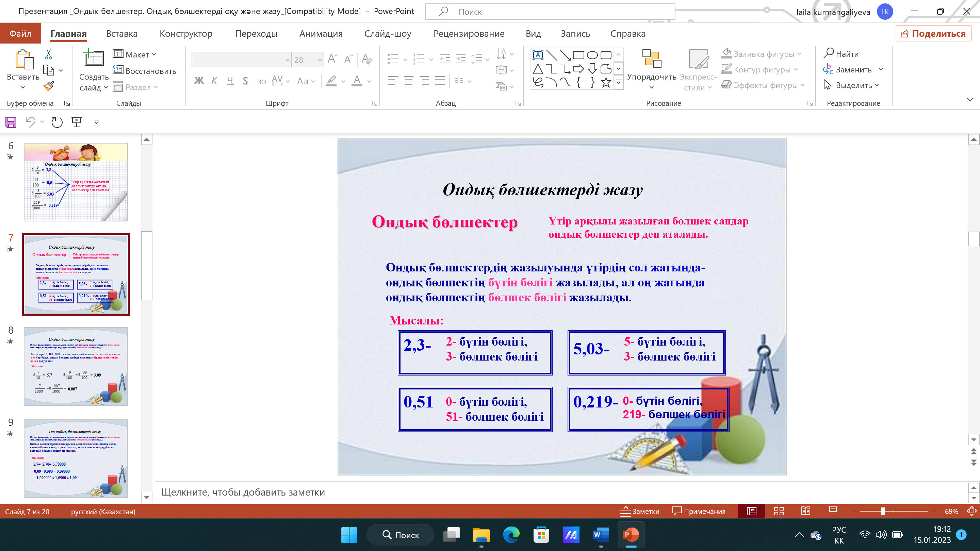This screenshot has height=551, width=980.
Task: Toggle the Notes pane (Заметки)
Action: coord(640,511)
